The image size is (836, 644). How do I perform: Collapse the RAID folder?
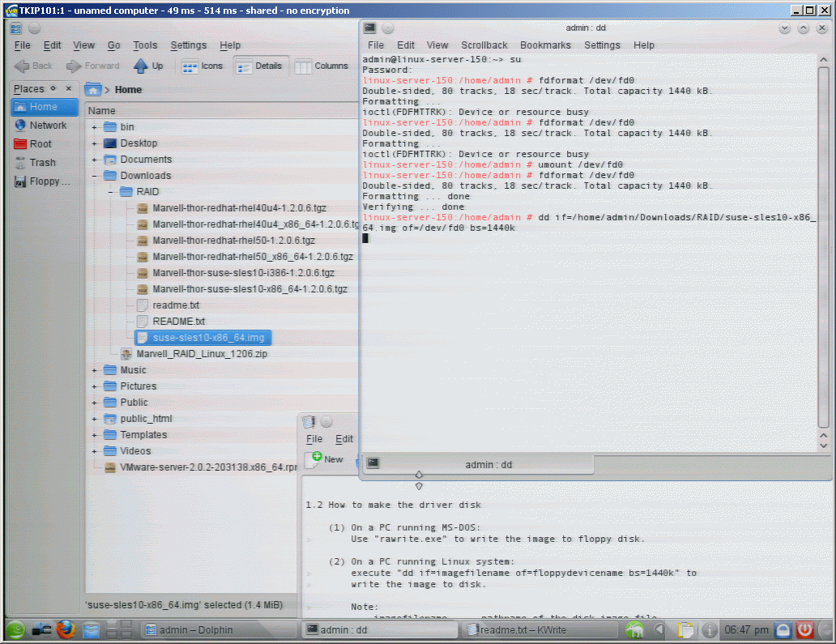[x=110, y=192]
